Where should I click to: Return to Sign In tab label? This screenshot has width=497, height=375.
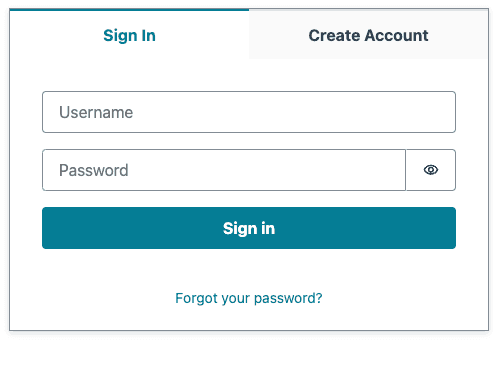[129, 35]
